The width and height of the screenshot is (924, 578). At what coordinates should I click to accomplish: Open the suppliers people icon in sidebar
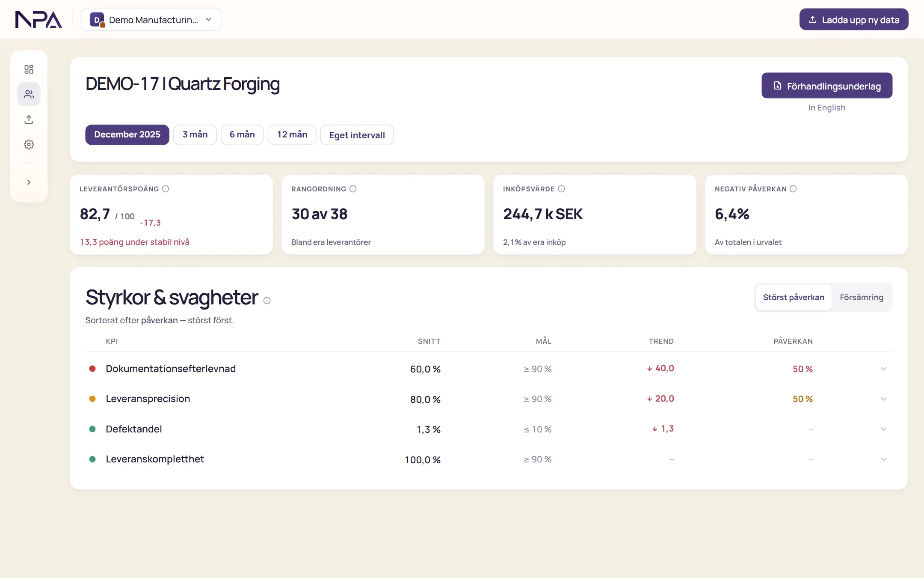click(29, 94)
